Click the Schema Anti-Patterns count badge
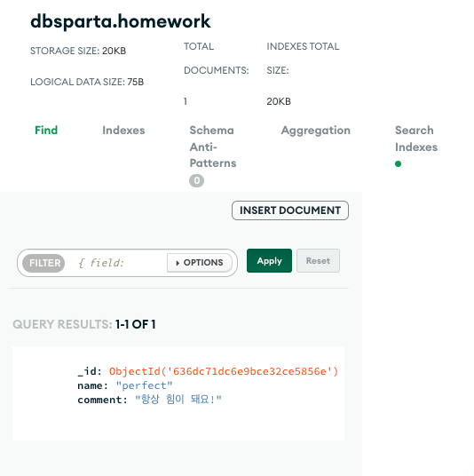The width and height of the screenshot is (474, 476). click(197, 180)
